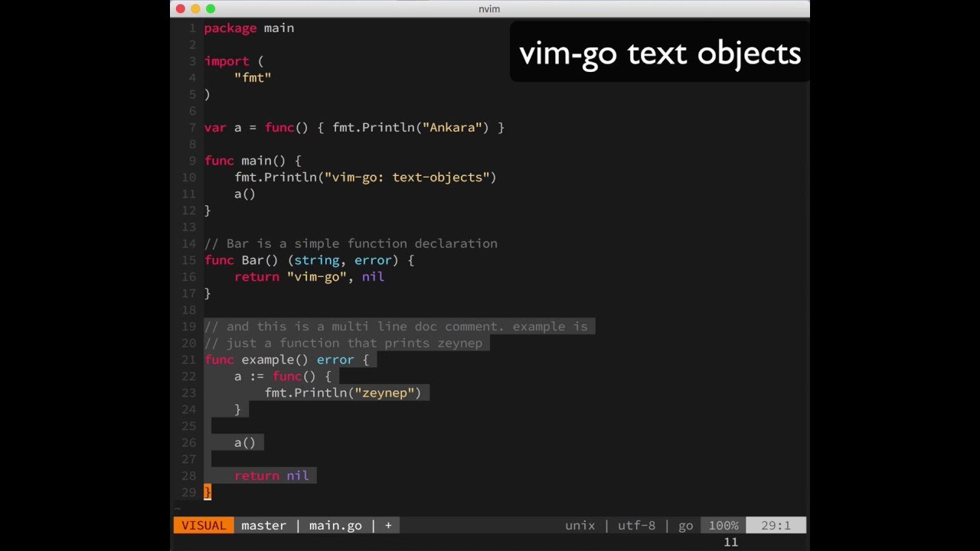Click the 'Bar is a simple function' comment
This screenshot has height=551, width=980.
(351, 243)
